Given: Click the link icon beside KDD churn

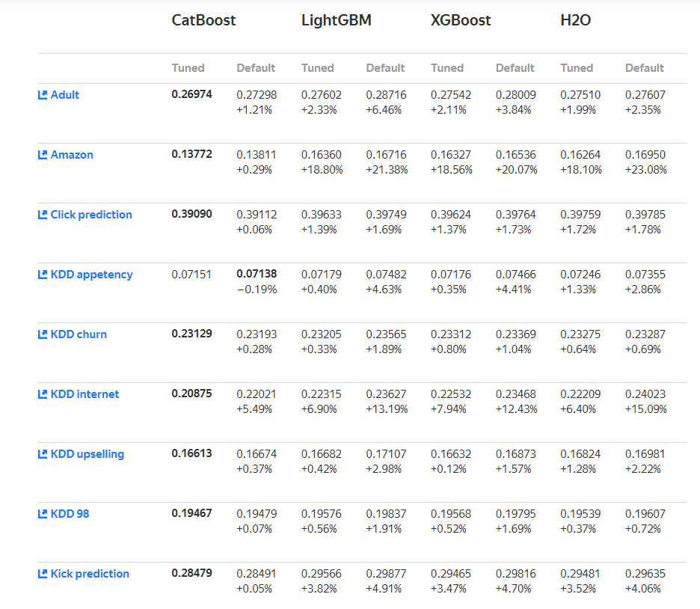Looking at the screenshot, I should pos(43,334).
